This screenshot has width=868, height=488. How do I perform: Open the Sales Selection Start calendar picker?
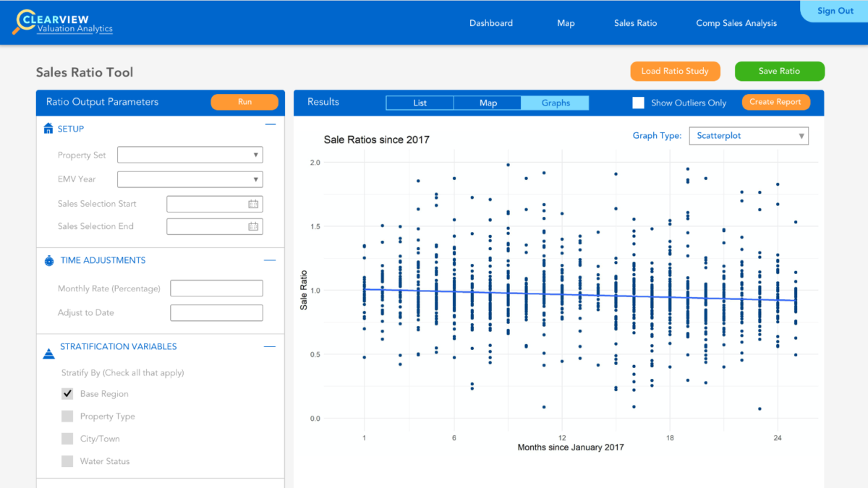coord(253,204)
